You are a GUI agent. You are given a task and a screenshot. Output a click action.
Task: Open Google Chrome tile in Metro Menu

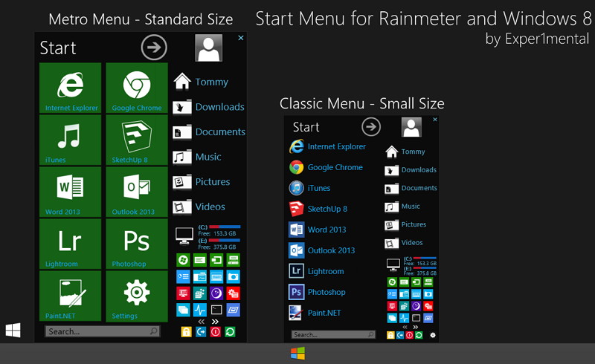pyautogui.click(x=137, y=88)
